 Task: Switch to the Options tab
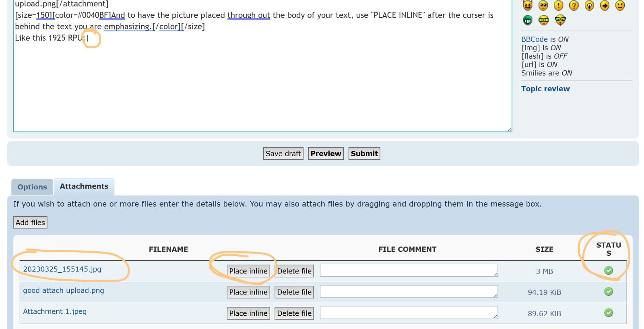(x=32, y=187)
